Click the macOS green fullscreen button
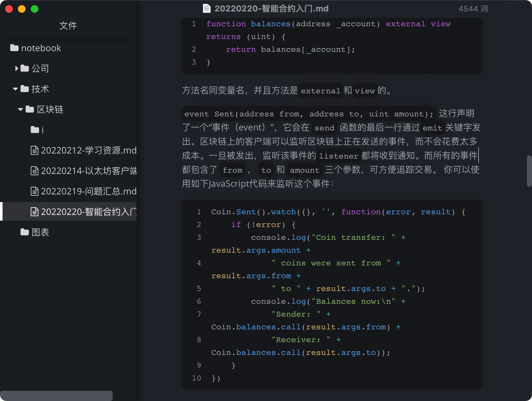 coord(35,9)
